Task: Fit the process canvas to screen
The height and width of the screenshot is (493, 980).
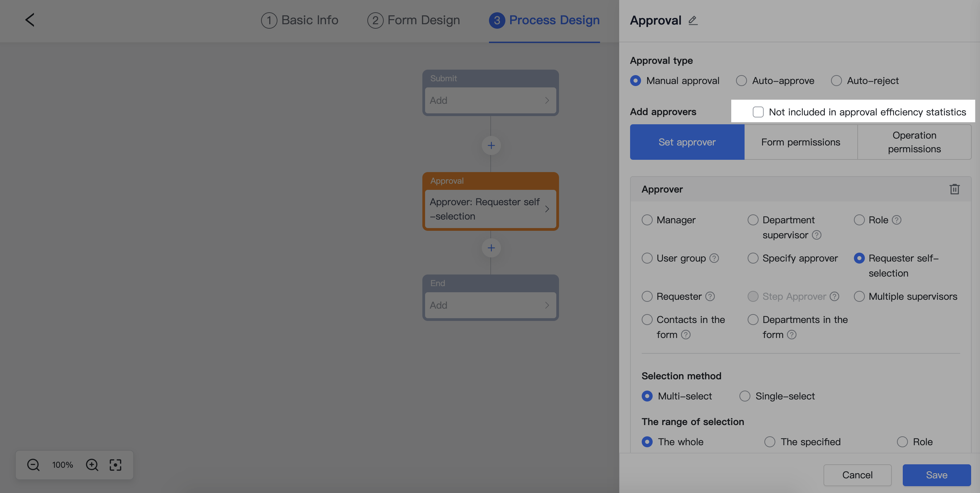Action: 115,464
